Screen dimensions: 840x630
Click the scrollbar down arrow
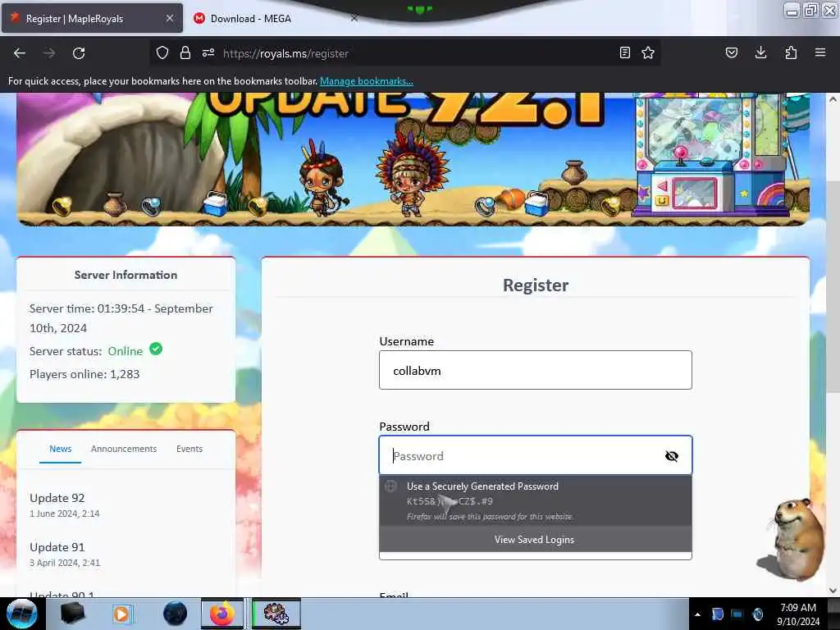(833, 591)
